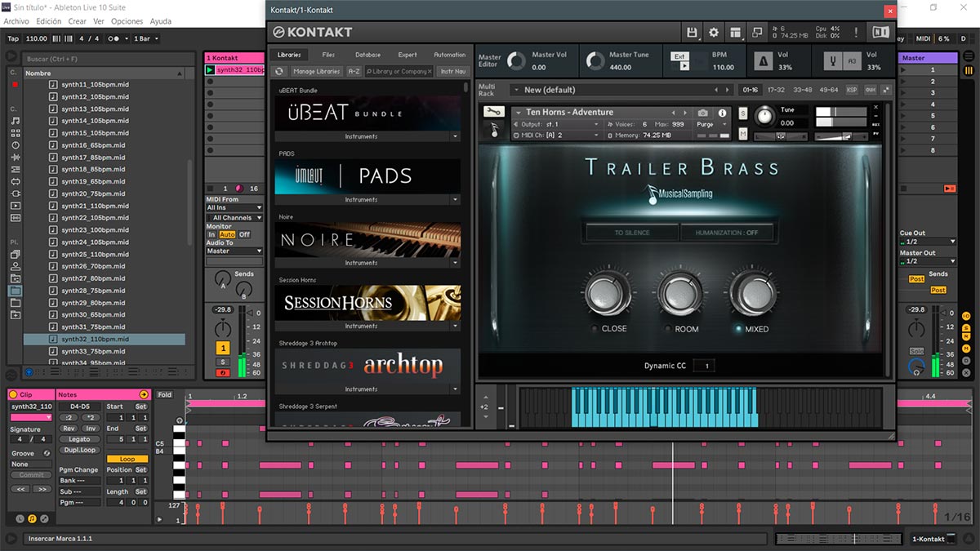Switch to the Automation tab in Kontakt
This screenshot has width=980, height=551.
tap(449, 55)
